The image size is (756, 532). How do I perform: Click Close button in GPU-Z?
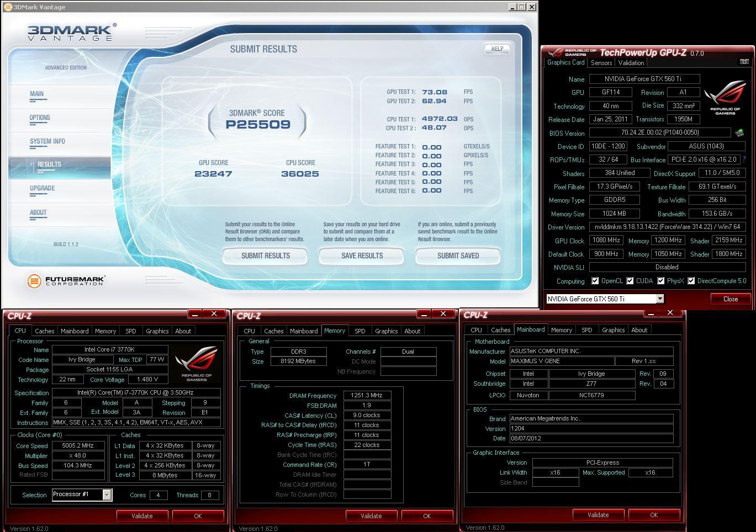(x=730, y=299)
